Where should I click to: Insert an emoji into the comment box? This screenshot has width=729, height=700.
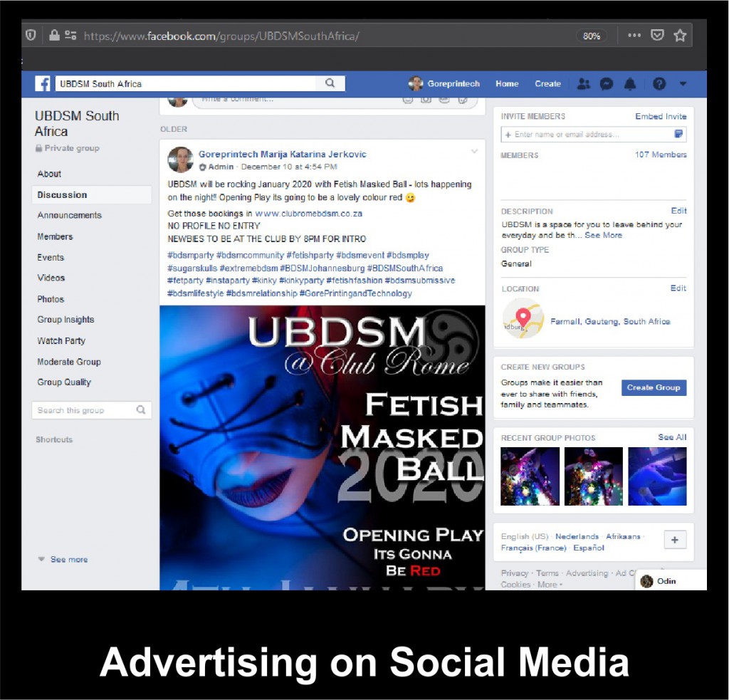(407, 100)
